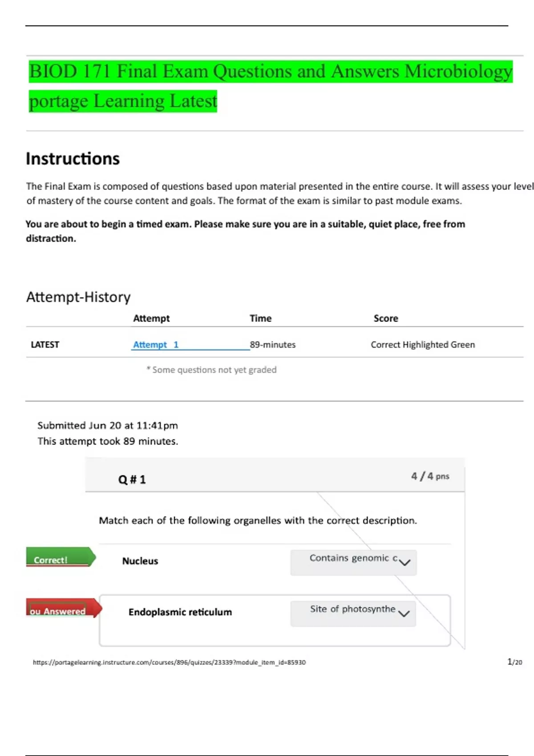This screenshot has height=756, width=534.
Task: Open the Attempt 1 link
Action: (156, 345)
